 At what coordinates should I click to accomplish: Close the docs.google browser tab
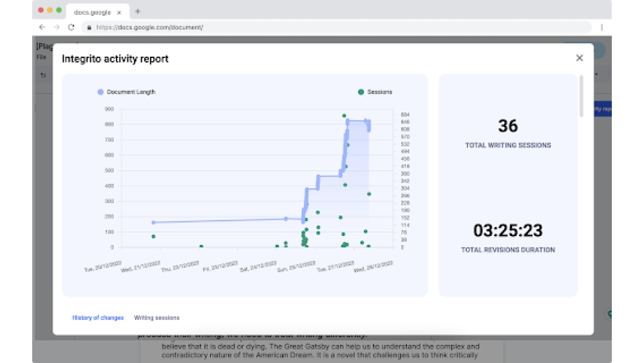tap(119, 12)
